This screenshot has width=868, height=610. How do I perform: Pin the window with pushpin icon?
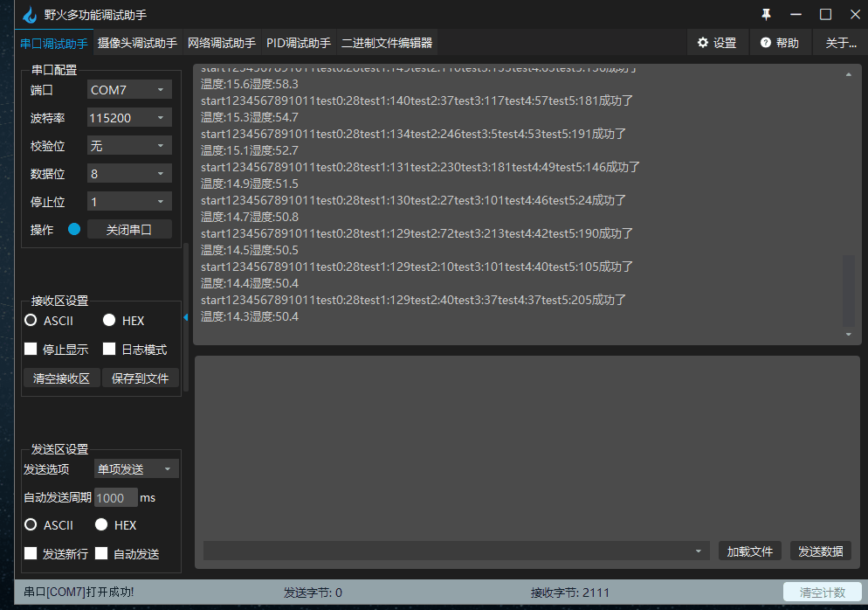coord(766,14)
